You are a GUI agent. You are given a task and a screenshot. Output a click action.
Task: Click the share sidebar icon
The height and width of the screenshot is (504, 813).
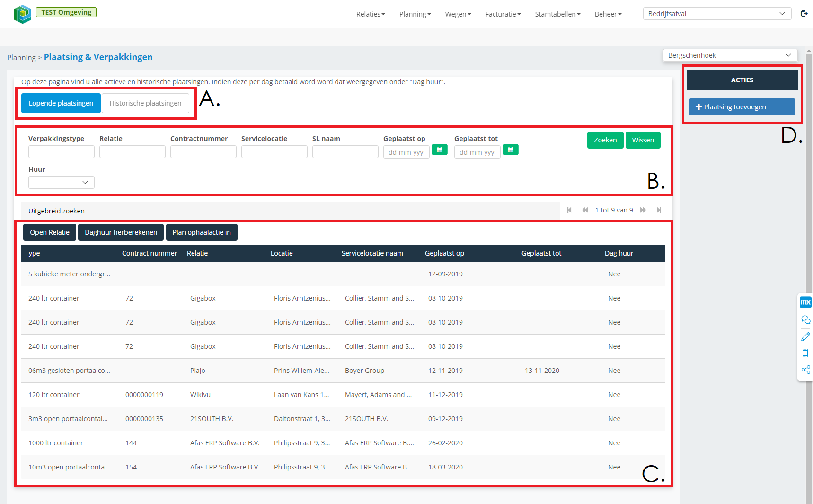805,370
